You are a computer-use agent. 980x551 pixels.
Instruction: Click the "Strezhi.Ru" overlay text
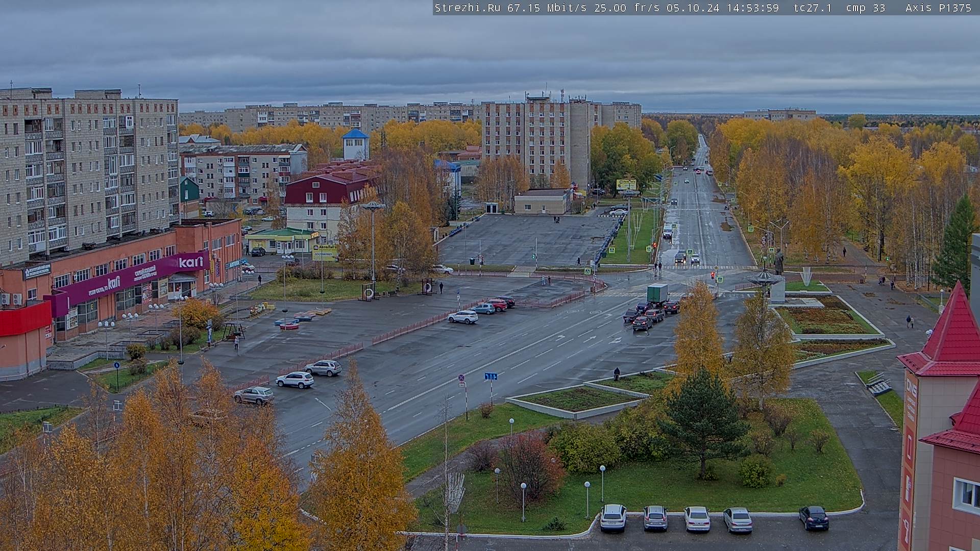click(467, 8)
